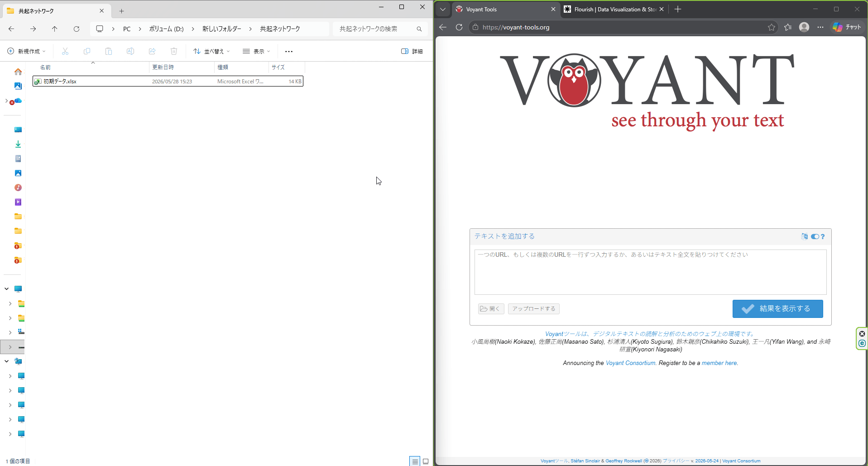Open the 表示 view dropdown
The height and width of the screenshot is (466, 868).
click(x=256, y=51)
